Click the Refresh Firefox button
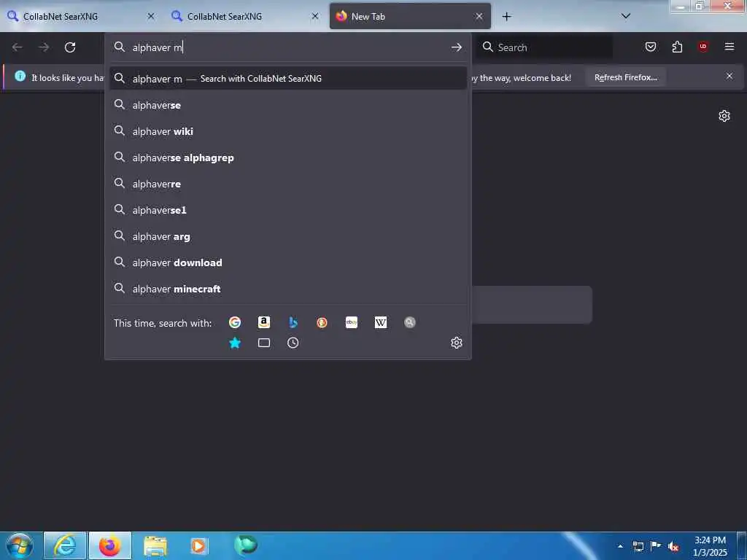The height and width of the screenshot is (560, 747). (625, 77)
